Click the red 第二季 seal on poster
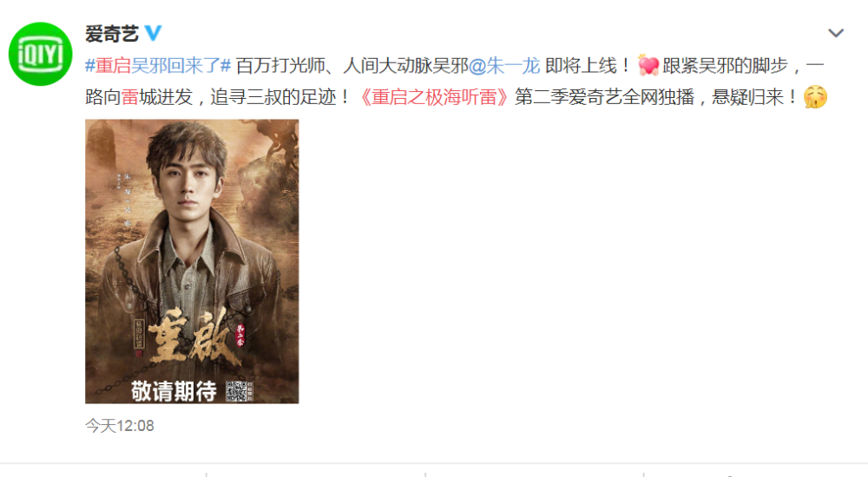The height and width of the screenshot is (477, 868). pos(240,334)
